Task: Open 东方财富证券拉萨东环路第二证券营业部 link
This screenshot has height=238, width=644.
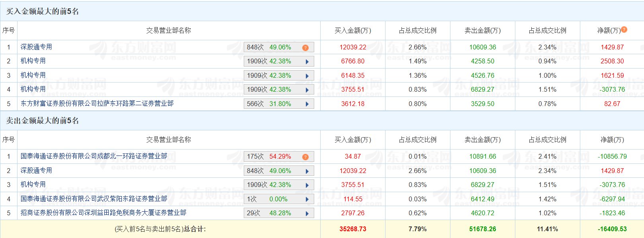Action: [97, 104]
